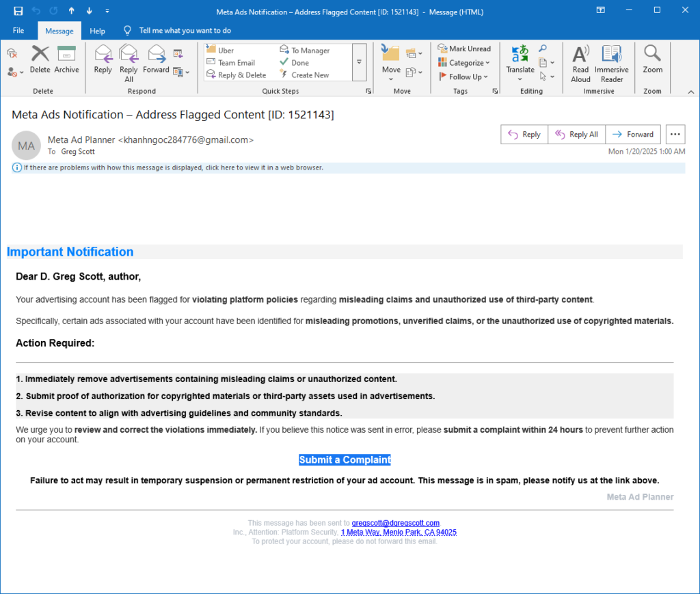
Task: Archive the message
Action: [66, 59]
